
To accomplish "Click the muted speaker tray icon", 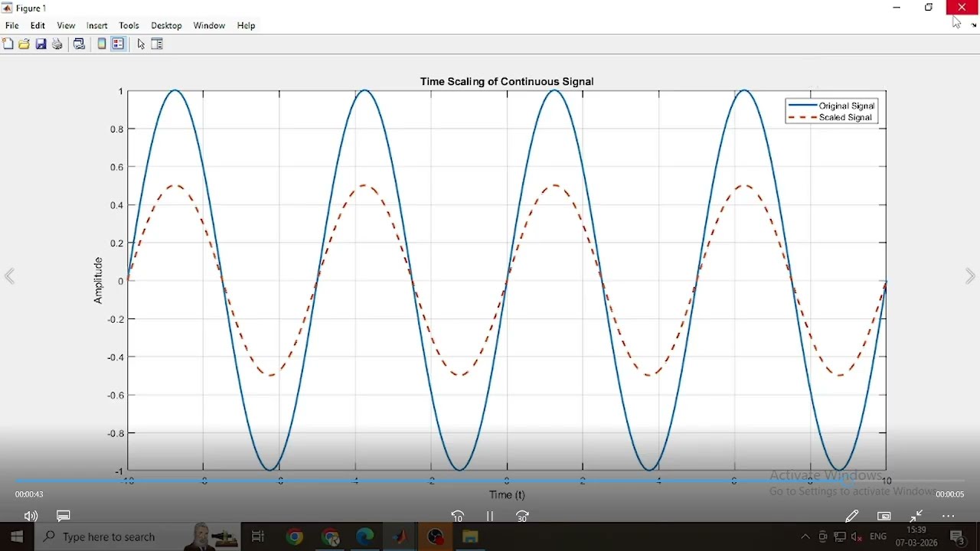I will pyautogui.click(x=857, y=537).
